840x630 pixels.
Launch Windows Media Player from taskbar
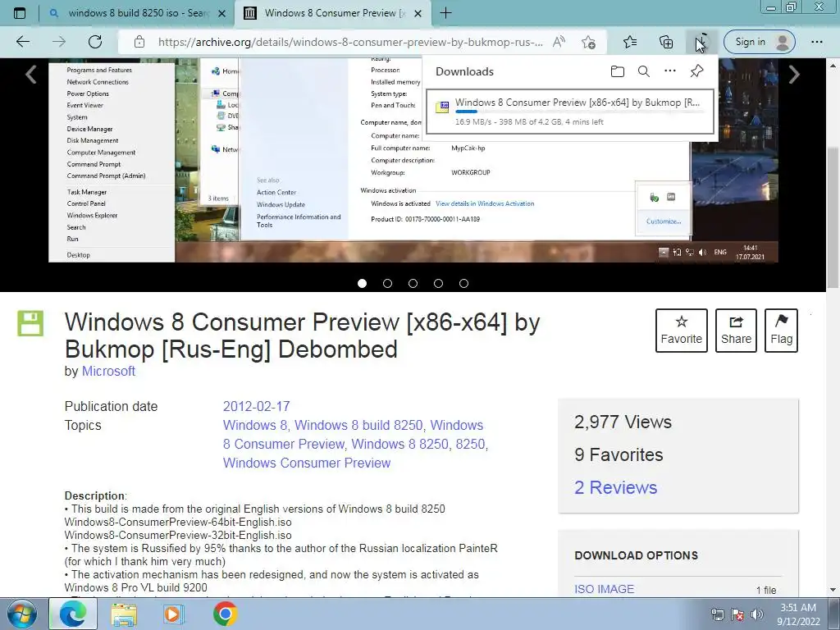coord(173,614)
